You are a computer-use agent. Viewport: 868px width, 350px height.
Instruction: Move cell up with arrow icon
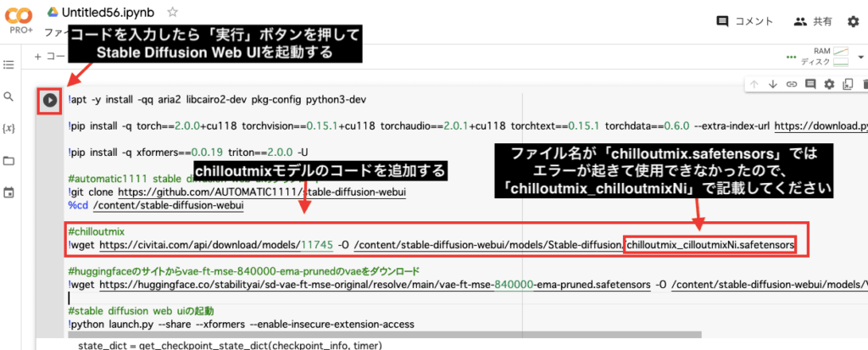click(x=754, y=84)
